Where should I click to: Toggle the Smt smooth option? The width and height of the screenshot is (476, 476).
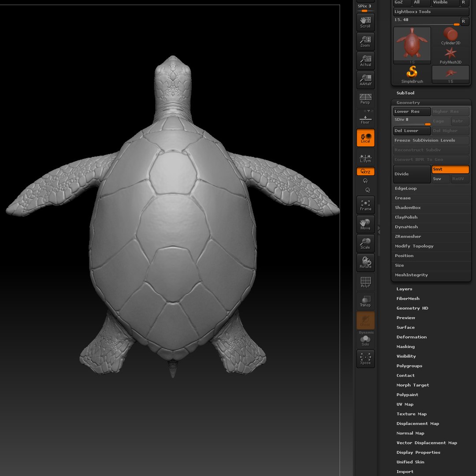coord(450,169)
